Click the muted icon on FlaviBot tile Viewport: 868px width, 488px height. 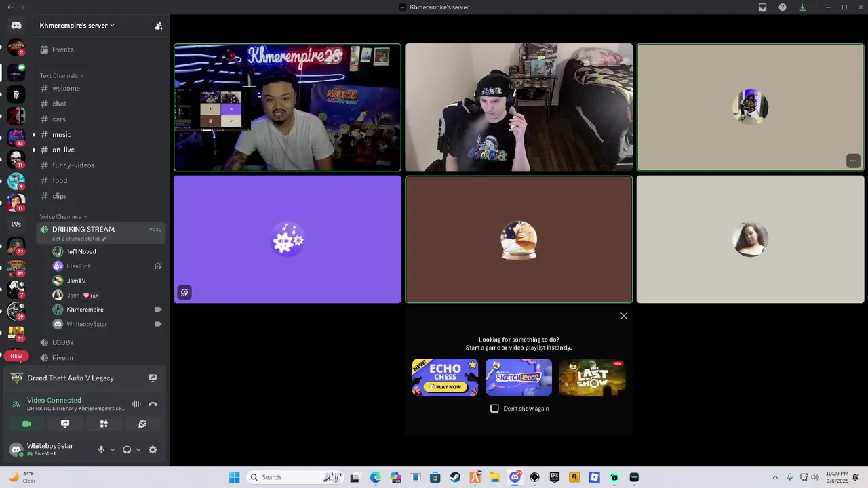(x=184, y=292)
